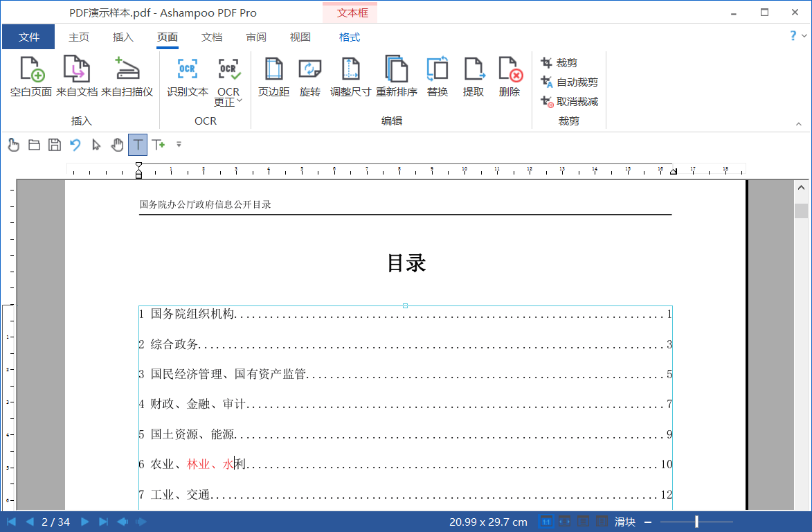
Task: Open the OCR更正 correction dropdown
Action: pyautogui.click(x=228, y=82)
